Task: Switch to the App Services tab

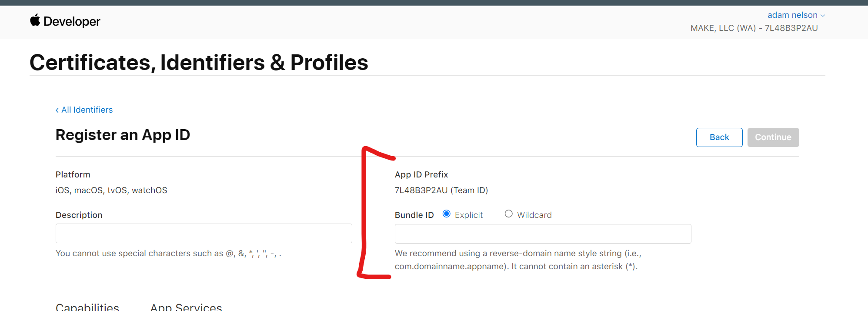Action: point(186,307)
